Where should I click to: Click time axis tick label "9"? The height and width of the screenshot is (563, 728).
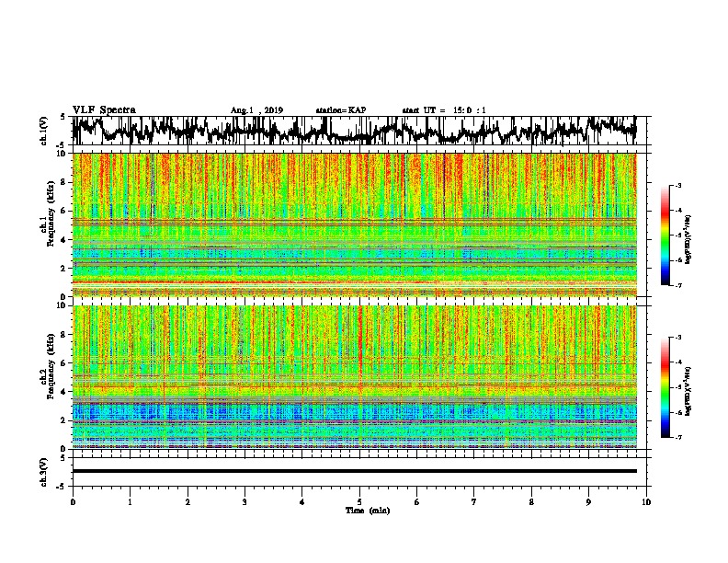588,501
